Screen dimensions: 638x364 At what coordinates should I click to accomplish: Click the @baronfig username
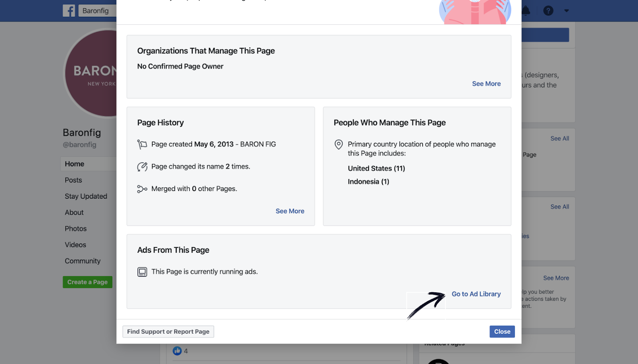[x=79, y=145]
